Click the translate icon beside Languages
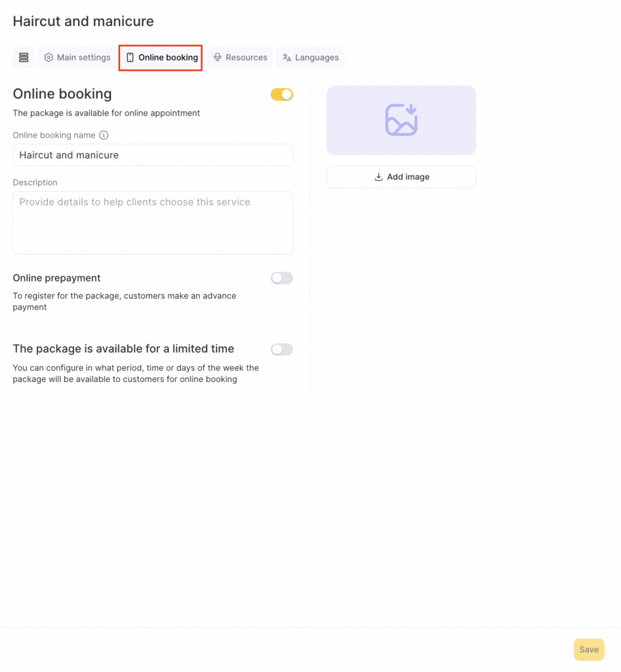The image size is (621, 672). point(287,58)
